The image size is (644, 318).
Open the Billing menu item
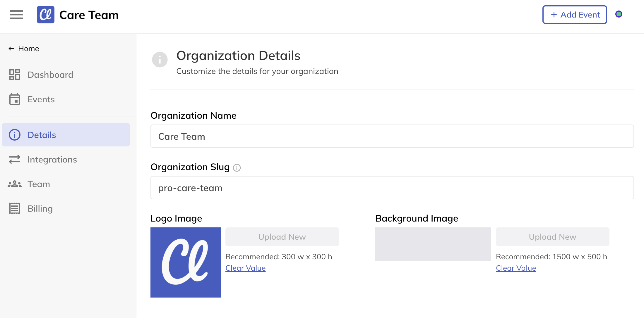(x=66, y=208)
